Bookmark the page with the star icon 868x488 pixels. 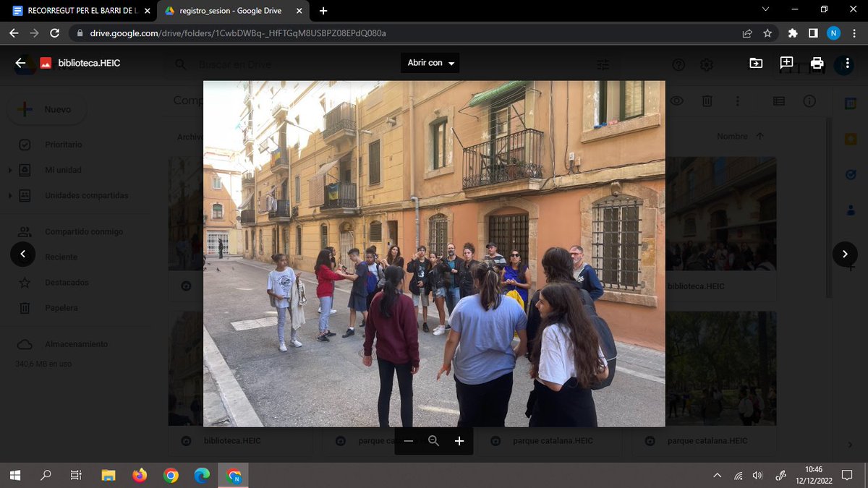(767, 33)
